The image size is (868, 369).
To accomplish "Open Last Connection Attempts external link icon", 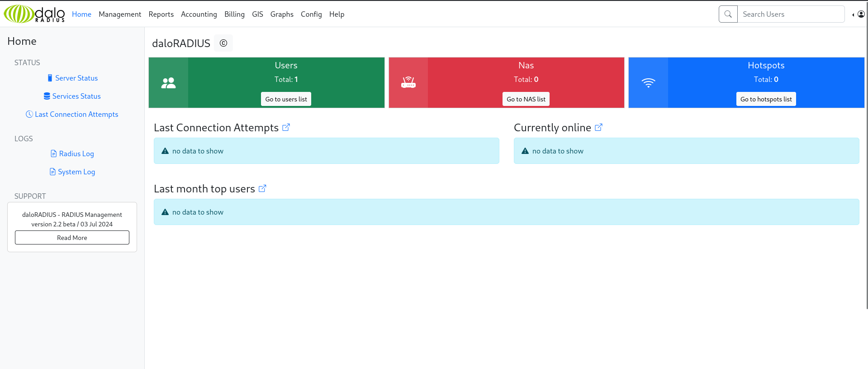I will click(x=286, y=128).
